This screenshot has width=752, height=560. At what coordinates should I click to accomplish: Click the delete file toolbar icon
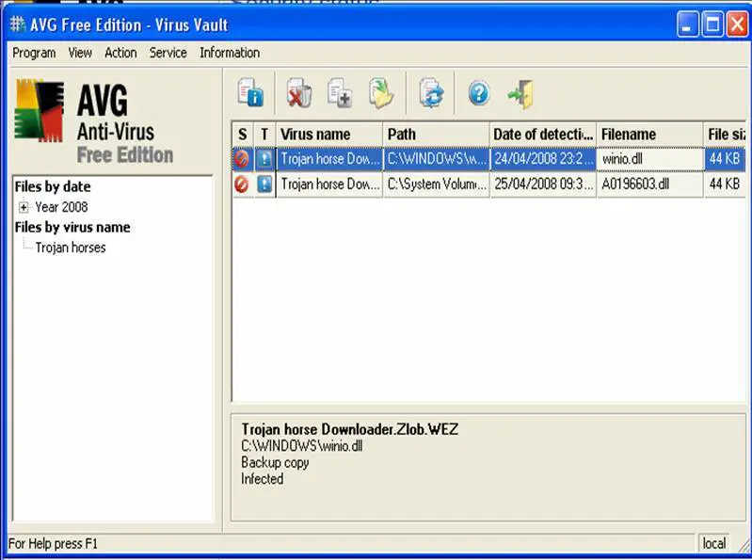[x=298, y=94]
